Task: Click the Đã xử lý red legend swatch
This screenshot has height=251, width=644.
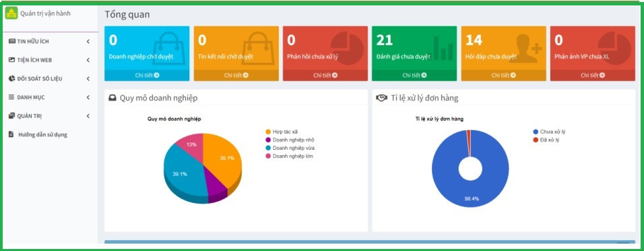Action: [x=536, y=140]
